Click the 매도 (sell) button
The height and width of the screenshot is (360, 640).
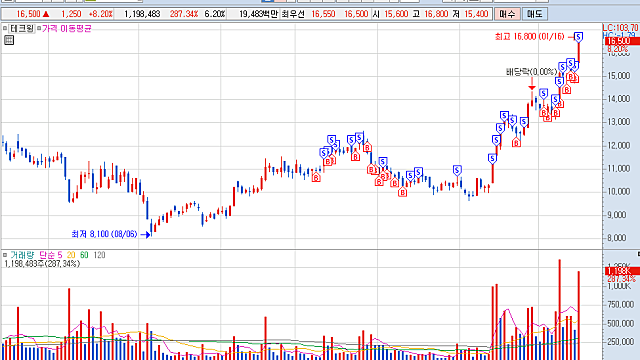(534, 14)
